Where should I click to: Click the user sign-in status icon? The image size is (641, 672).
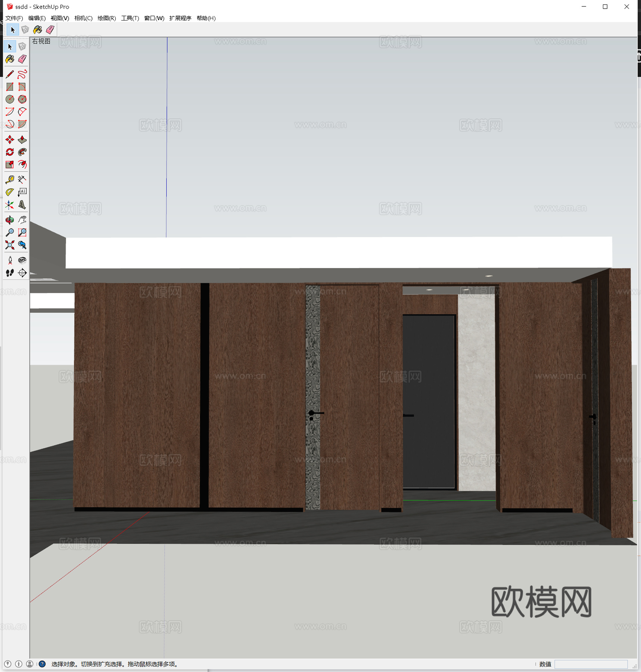pyautogui.click(x=30, y=664)
